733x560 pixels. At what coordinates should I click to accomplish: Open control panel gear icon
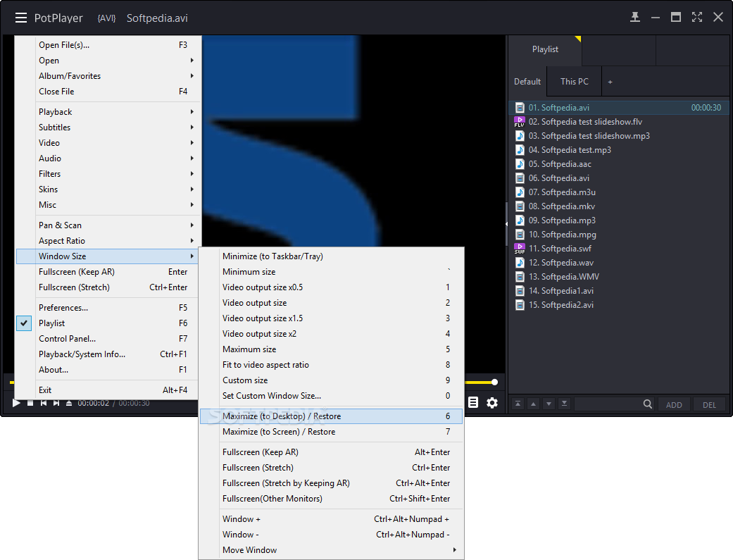point(492,402)
